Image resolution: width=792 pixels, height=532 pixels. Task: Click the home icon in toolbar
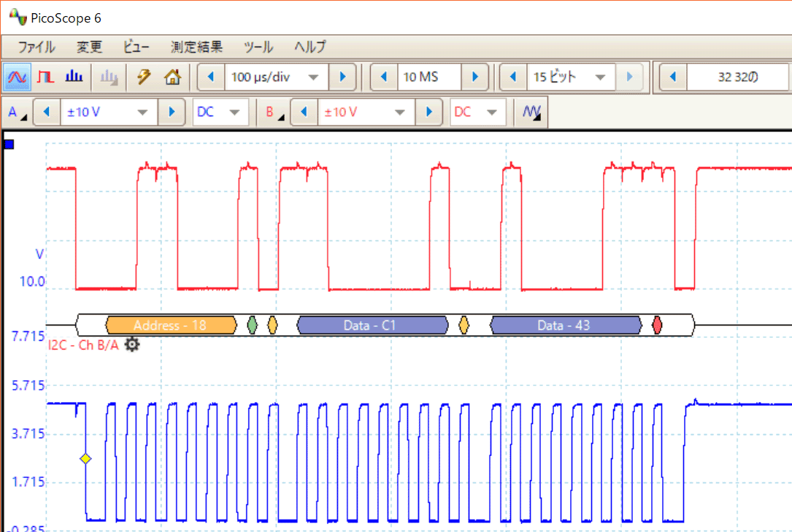(x=172, y=77)
